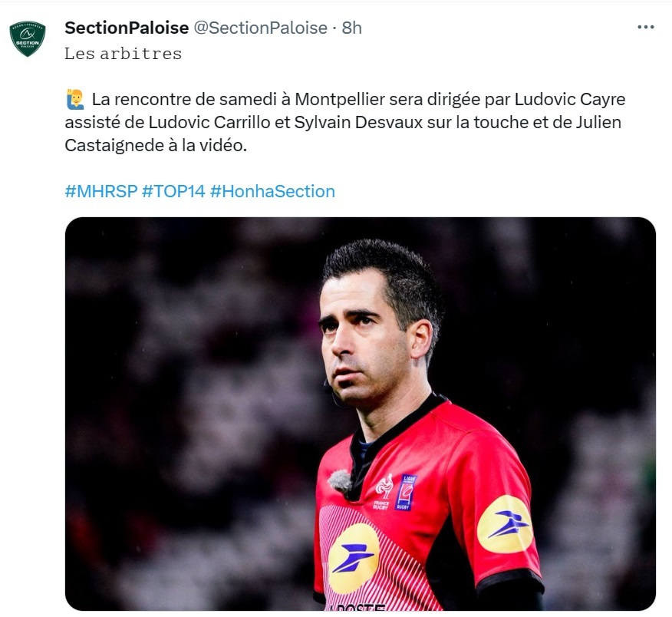Open the @SectionPaloise handle link

point(261,28)
